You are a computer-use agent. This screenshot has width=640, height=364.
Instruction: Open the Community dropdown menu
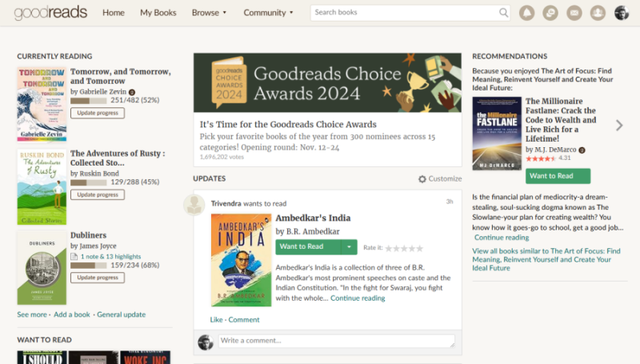(268, 13)
